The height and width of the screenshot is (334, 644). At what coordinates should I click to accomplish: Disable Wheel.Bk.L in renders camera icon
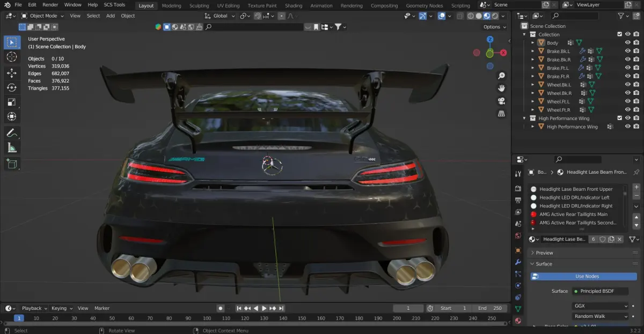pyautogui.click(x=636, y=84)
